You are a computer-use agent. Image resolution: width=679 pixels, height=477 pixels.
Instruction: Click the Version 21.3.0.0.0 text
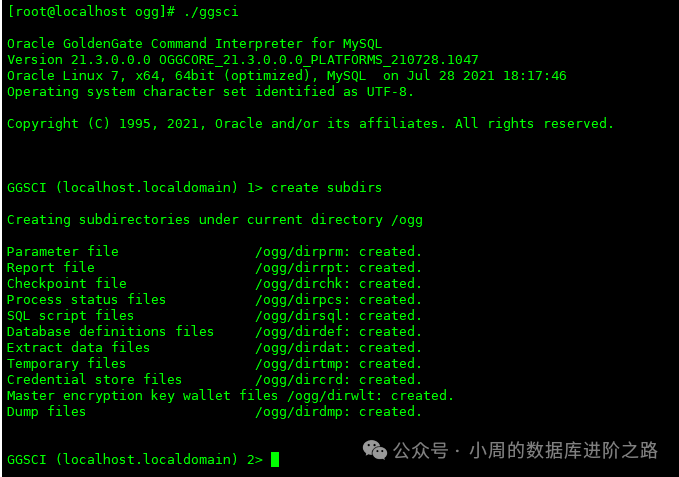pos(79,60)
